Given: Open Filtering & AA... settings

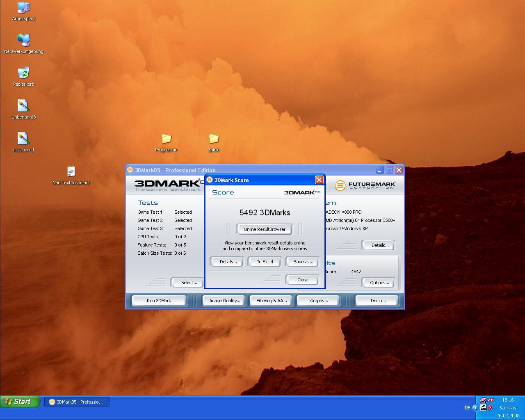Looking at the screenshot, I should pyautogui.click(x=272, y=301).
